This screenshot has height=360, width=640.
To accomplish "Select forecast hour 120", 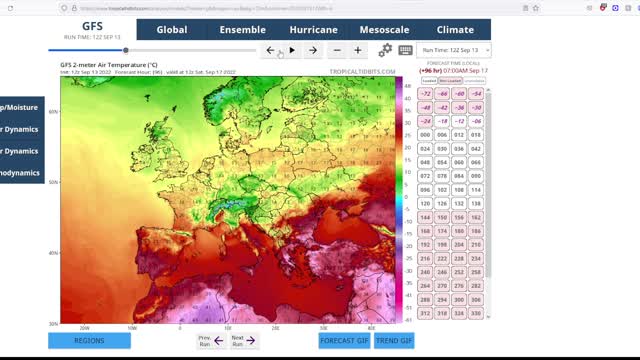I will click(425, 204).
